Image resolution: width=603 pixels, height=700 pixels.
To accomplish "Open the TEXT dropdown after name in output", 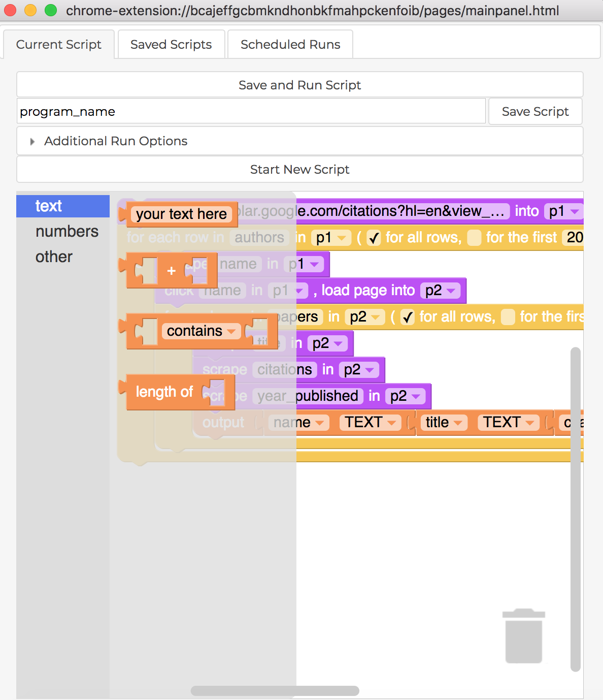I will click(x=371, y=423).
